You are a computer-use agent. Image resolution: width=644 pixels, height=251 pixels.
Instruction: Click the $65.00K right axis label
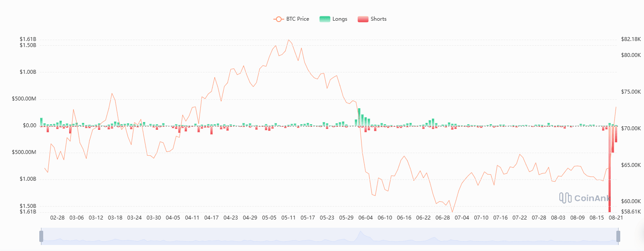point(631,165)
